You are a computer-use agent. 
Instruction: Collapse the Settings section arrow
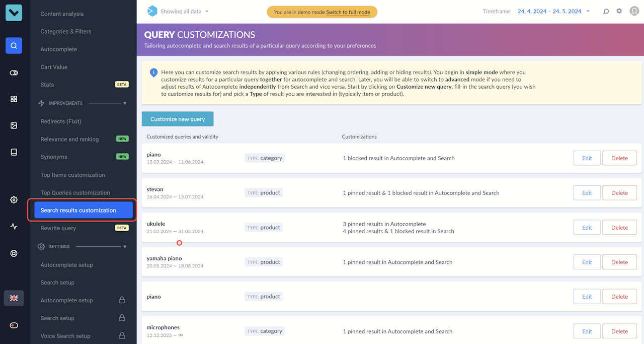click(x=125, y=247)
